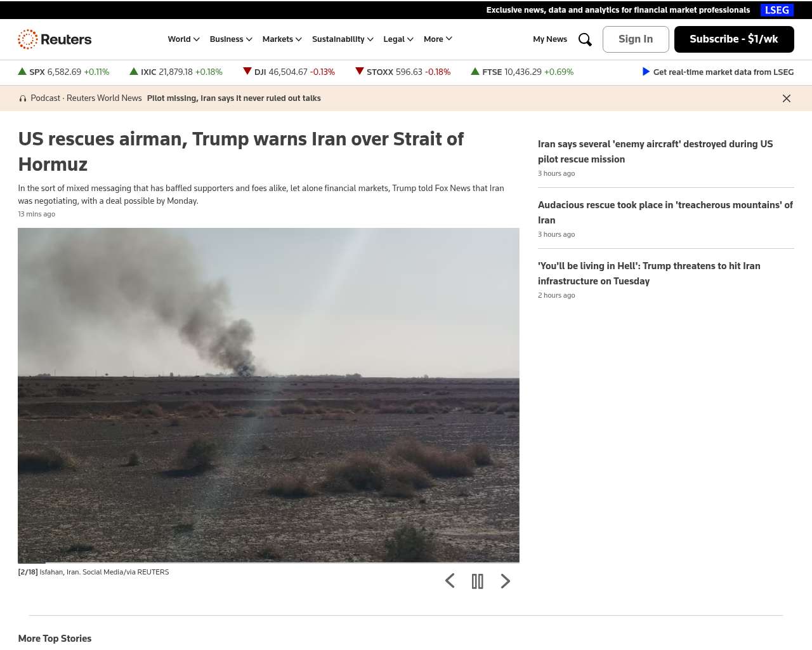Click the LSEG badge icon
The height and width of the screenshot is (650, 812).
[777, 10]
